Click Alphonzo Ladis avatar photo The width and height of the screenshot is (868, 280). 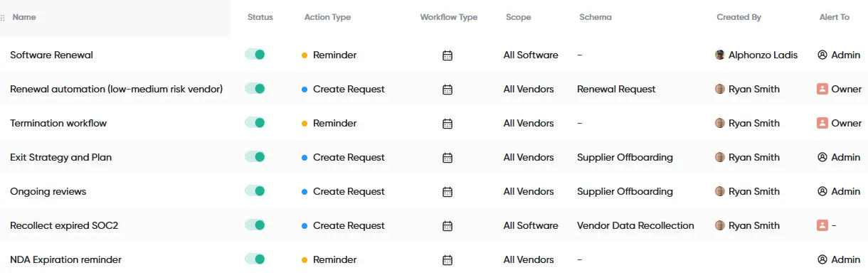click(x=720, y=55)
